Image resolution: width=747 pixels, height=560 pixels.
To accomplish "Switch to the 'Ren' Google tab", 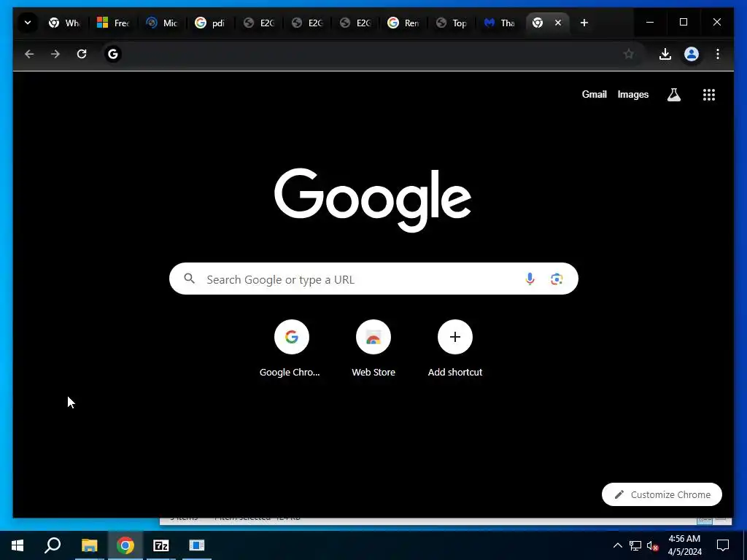I will coord(403,23).
